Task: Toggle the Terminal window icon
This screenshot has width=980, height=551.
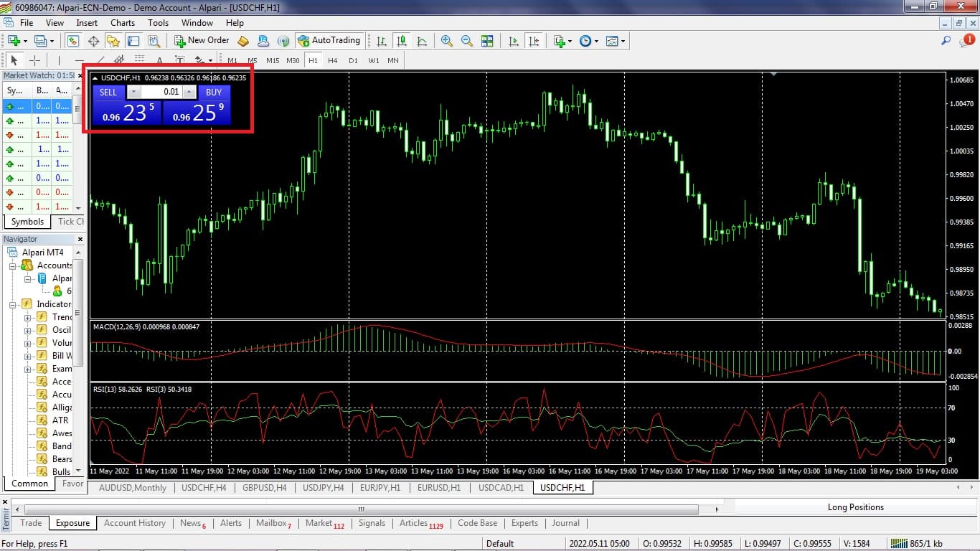Action: (133, 41)
